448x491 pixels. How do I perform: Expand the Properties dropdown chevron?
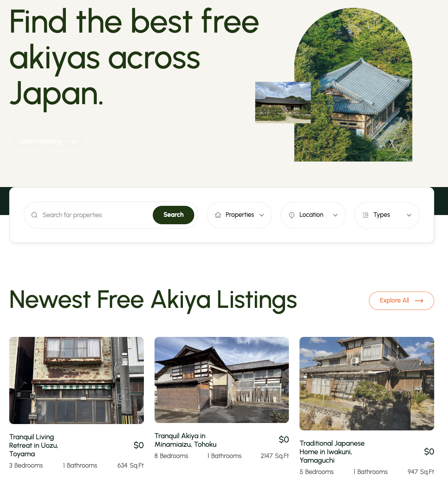click(262, 215)
